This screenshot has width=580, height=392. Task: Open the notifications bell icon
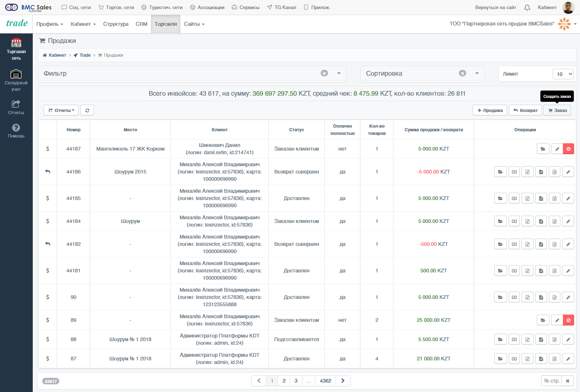527,7
